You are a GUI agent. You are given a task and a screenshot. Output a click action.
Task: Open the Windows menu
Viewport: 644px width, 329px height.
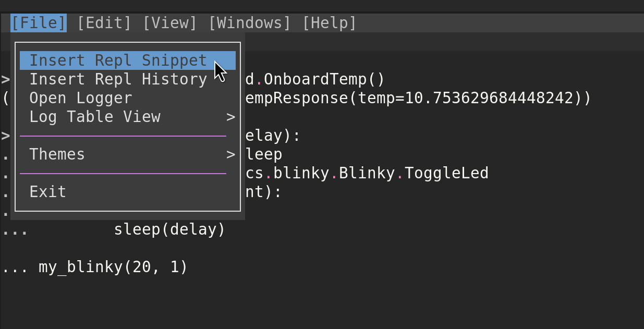tap(249, 23)
